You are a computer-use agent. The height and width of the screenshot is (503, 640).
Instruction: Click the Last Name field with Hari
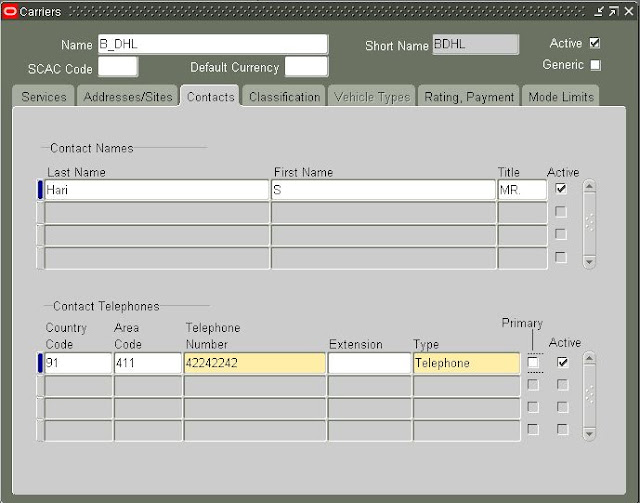coord(156,190)
